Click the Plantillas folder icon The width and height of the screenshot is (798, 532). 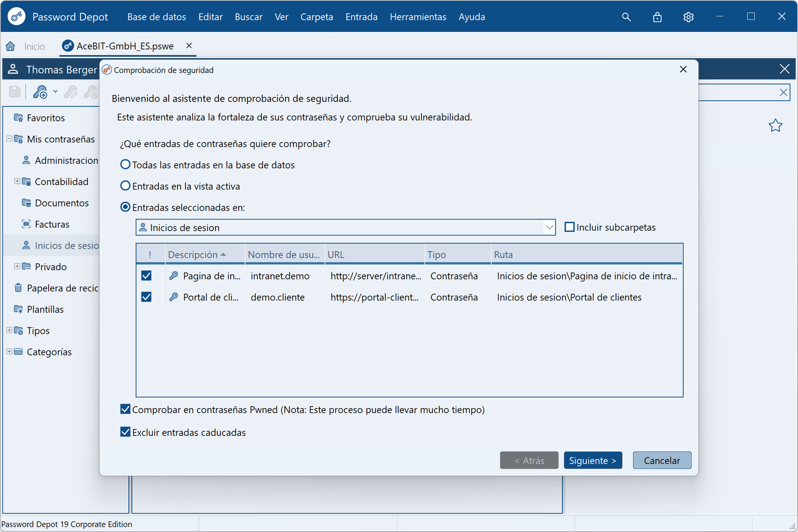18,309
